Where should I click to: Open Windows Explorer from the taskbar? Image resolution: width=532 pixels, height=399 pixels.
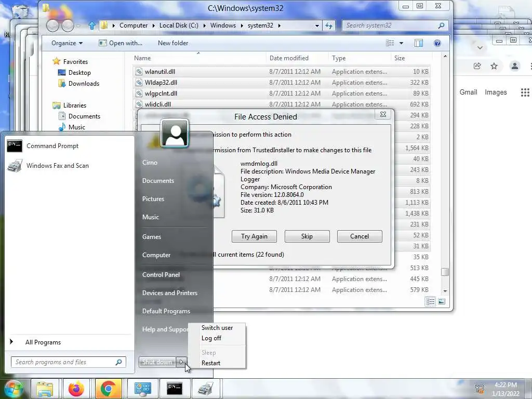[45, 389]
